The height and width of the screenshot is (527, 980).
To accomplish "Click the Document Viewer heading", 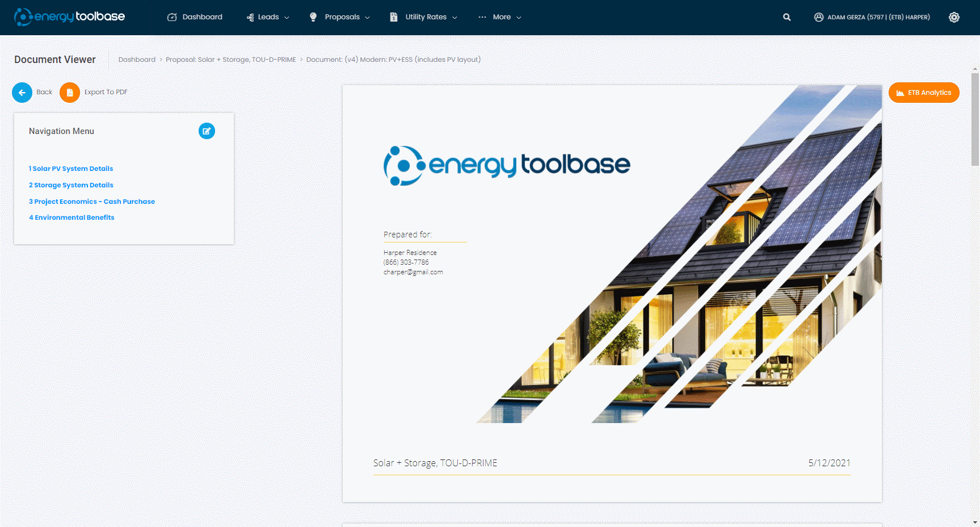I will tap(55, 60).
